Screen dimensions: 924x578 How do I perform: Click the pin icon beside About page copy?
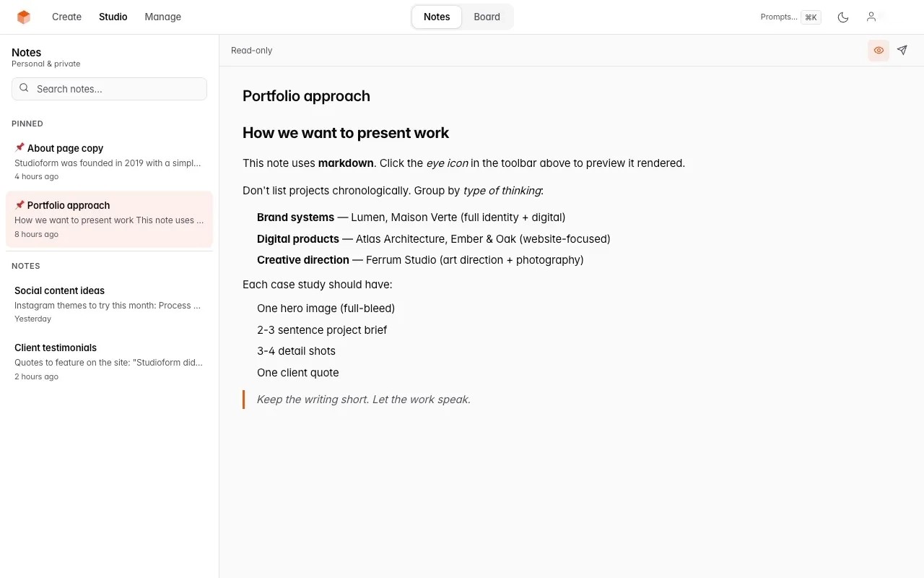pyautogui.click(x=19, y=147)
